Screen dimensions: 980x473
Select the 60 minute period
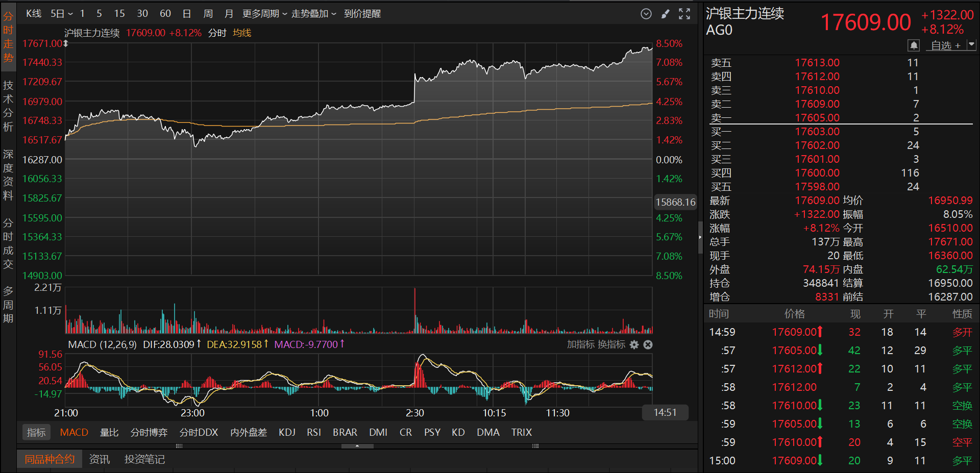165,14
